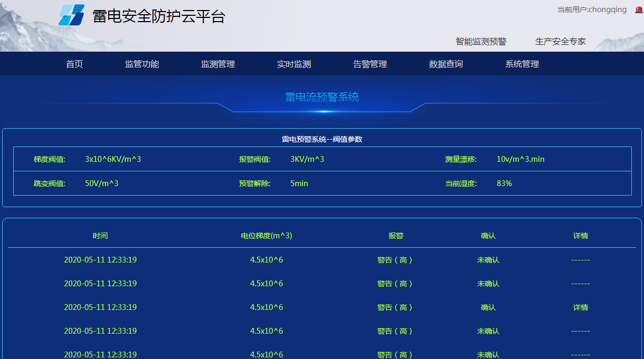The width and height of the screenshot is (644, 359).
Task: Click the red alarm light icon
Action: coord(639,10)
